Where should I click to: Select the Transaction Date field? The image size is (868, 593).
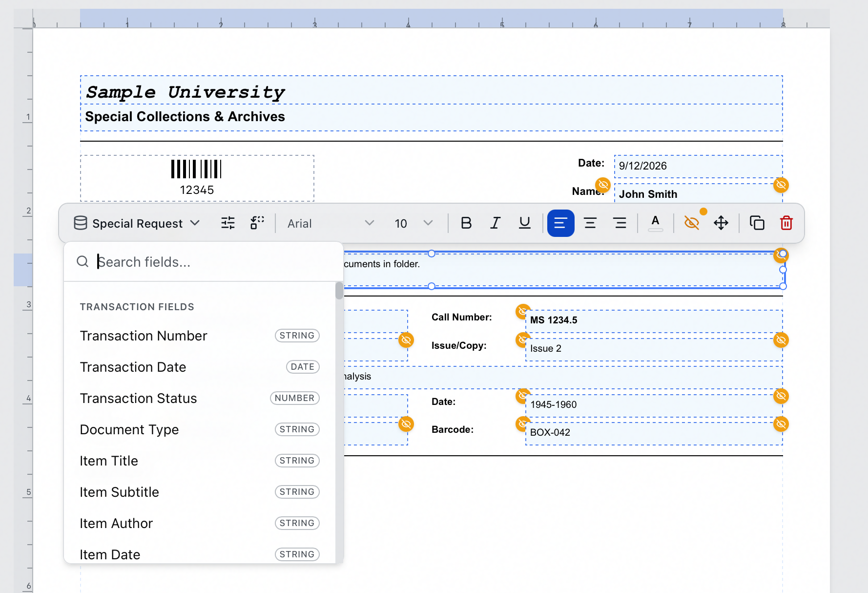pyautogui.click(x=200, y=367)
